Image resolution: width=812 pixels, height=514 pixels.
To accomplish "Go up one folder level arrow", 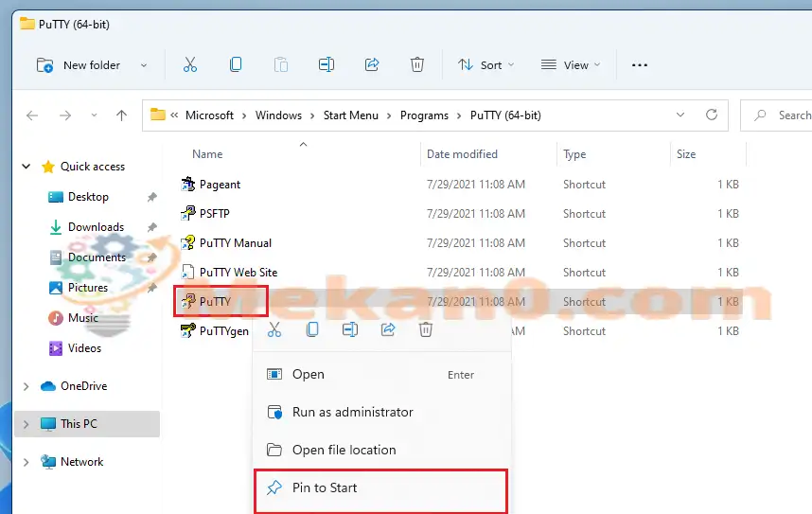I will click(122, 115).
